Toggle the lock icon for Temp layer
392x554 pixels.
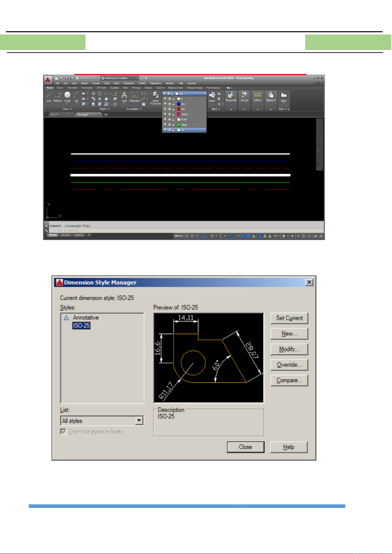(x=174, y=125)
